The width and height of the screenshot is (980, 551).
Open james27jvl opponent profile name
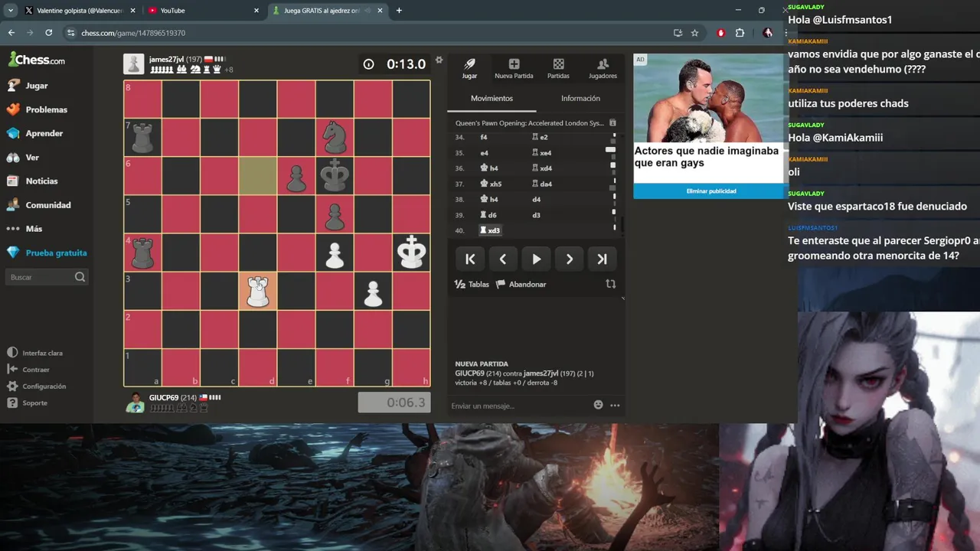coord(166,59)
